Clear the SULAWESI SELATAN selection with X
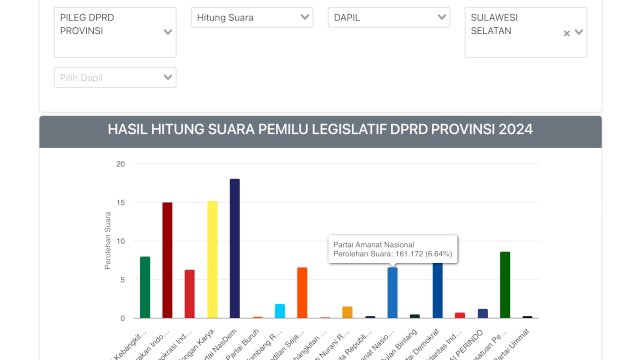 point(567,33)
